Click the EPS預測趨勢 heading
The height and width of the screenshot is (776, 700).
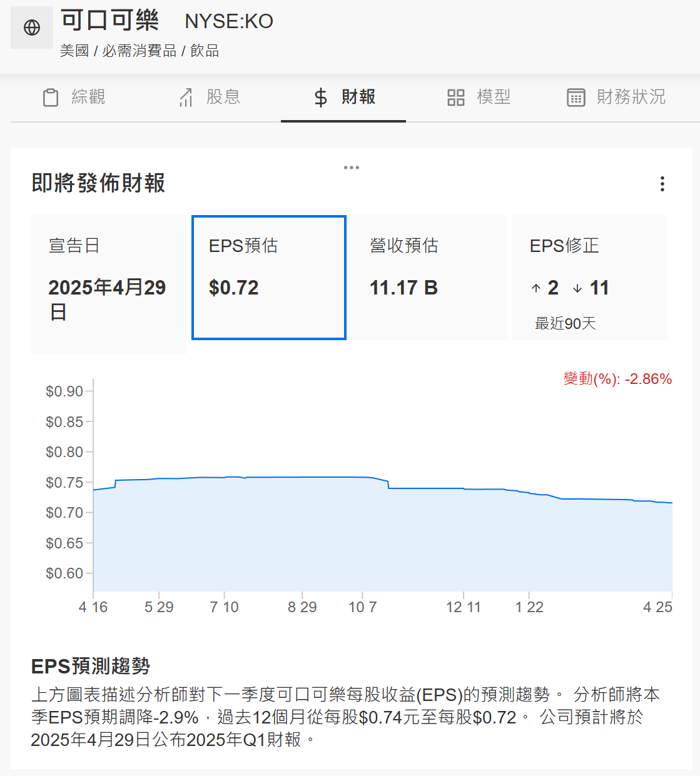click(x=91, y=666)
